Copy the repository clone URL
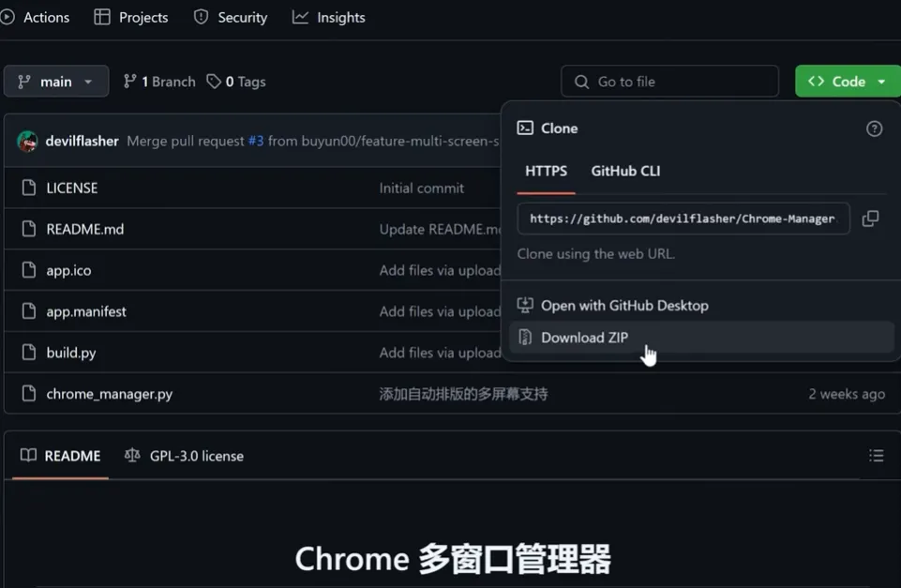Screen dimensions: 901x588 [870, 218]
